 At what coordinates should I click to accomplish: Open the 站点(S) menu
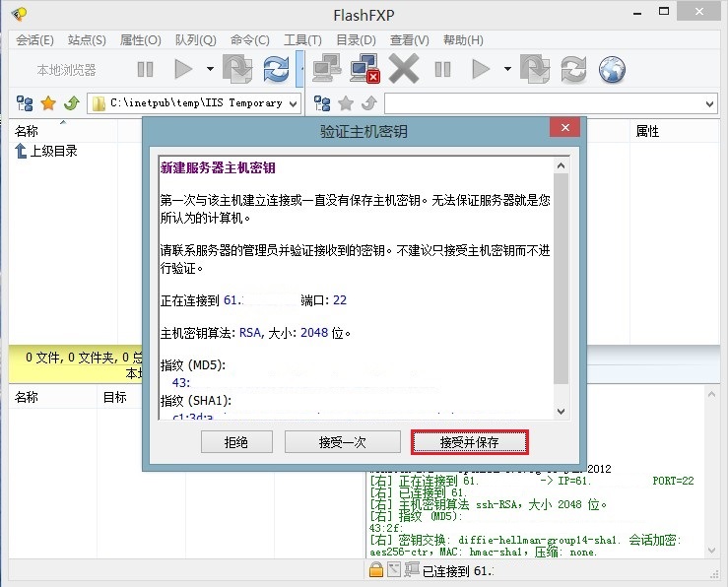87,40
